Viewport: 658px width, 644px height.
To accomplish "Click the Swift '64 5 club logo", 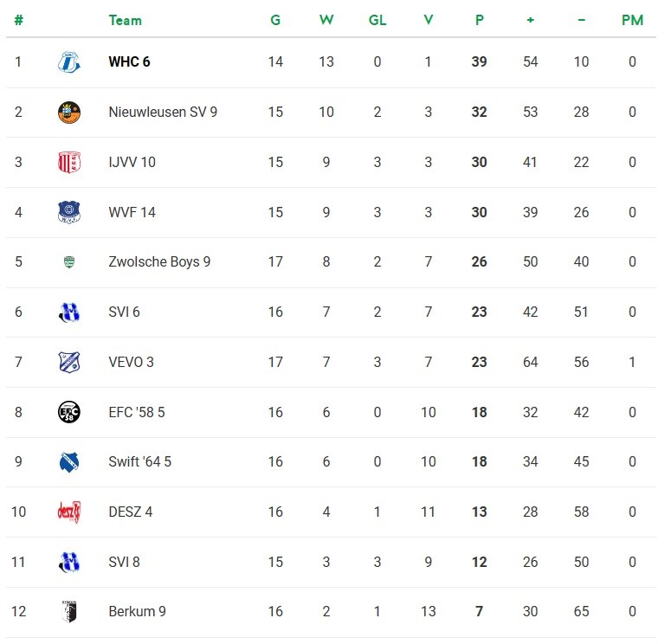I will (x=68, y=462).
